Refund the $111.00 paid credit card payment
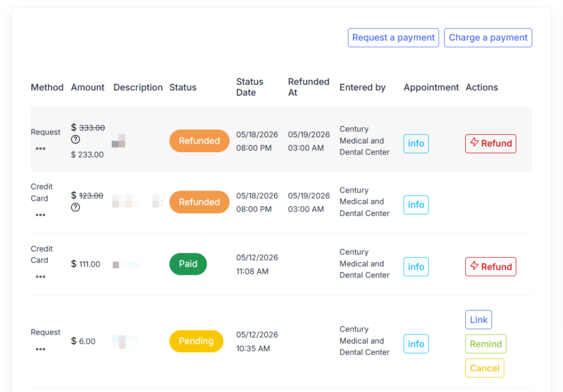The height and width of the screenshot is (392, 563). pos(490,267)
